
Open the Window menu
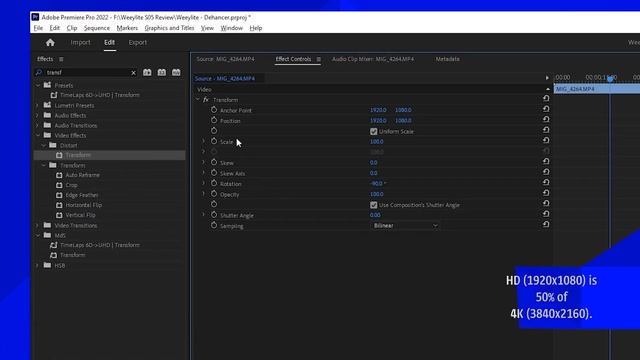231,28
